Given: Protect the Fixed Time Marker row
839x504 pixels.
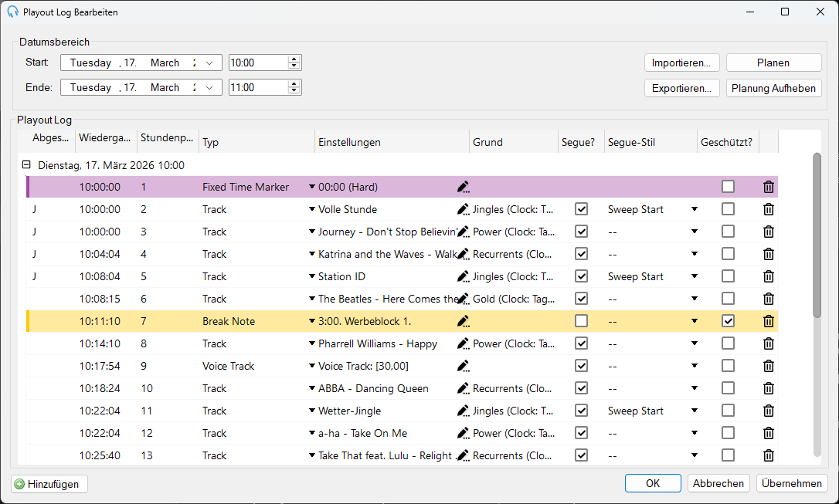Looking at the screenshot, I should 728,187.
